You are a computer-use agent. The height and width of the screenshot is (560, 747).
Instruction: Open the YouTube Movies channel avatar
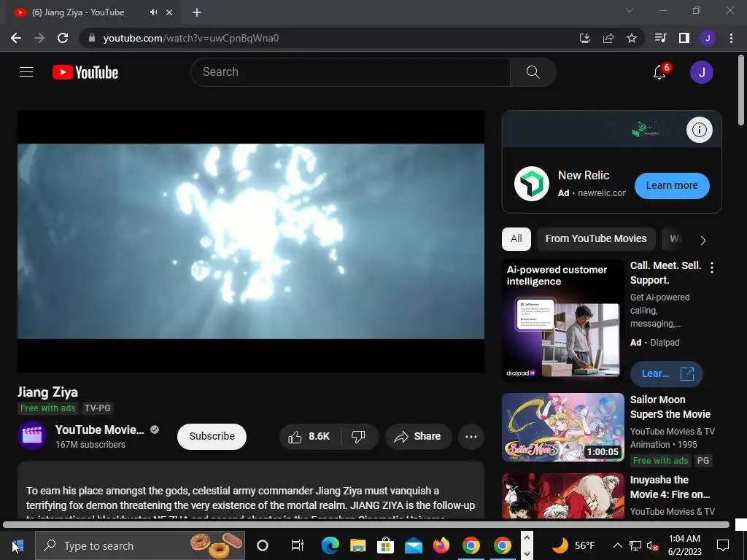click(32, 436)
